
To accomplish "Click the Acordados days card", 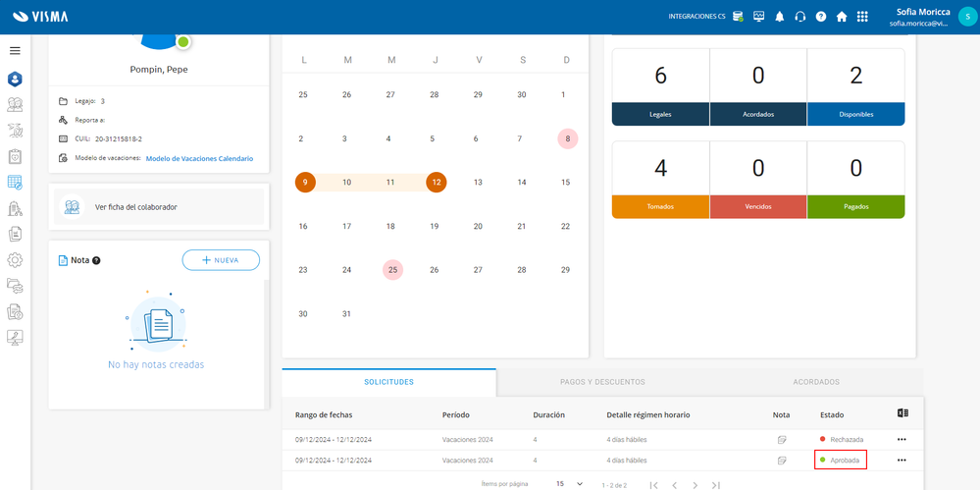I will pos(758,87).
